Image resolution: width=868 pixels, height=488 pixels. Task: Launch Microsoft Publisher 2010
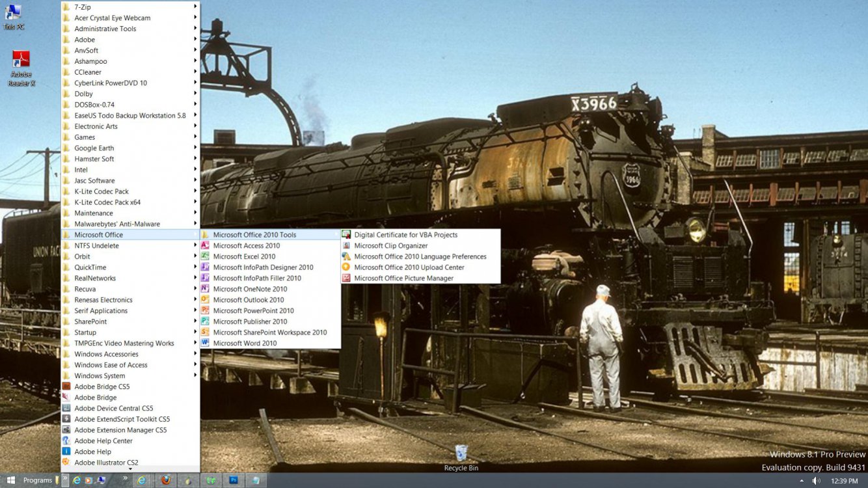point(270,321)
